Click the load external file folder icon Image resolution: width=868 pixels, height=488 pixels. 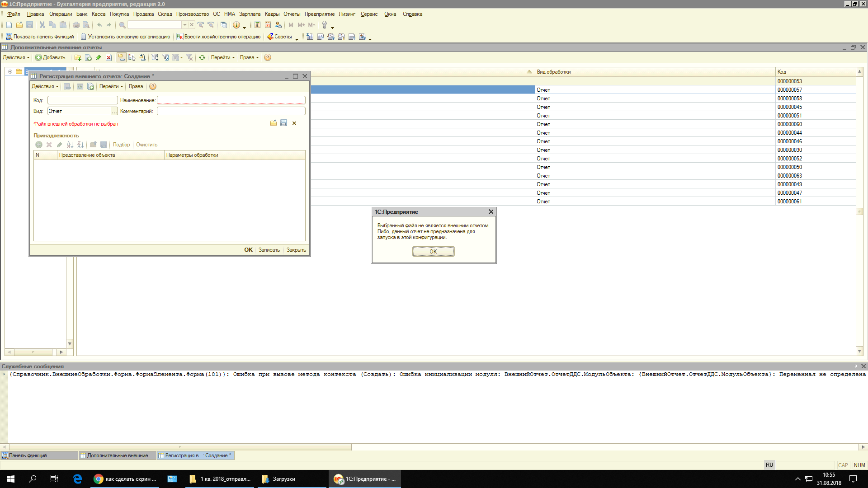pos(274,123)
